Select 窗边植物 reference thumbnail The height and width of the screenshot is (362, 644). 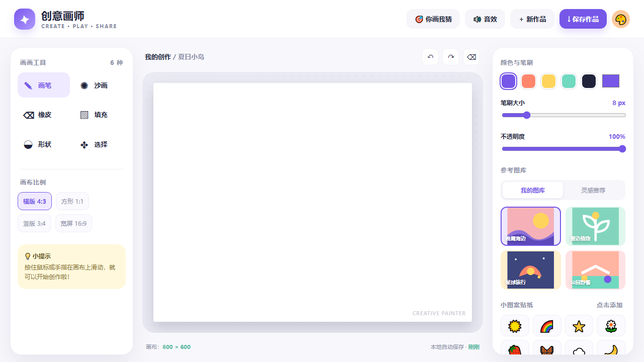pyautogui.click(x=595, y=226)
